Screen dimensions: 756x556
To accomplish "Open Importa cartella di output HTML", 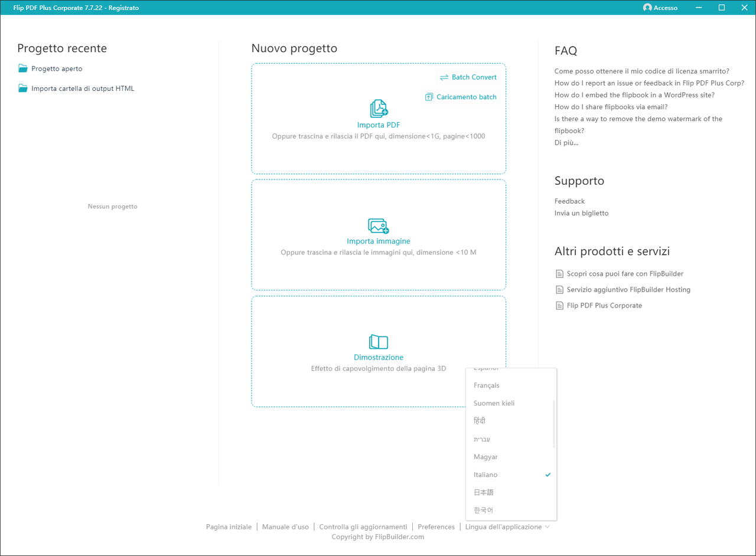I will [x=83, y=89].
